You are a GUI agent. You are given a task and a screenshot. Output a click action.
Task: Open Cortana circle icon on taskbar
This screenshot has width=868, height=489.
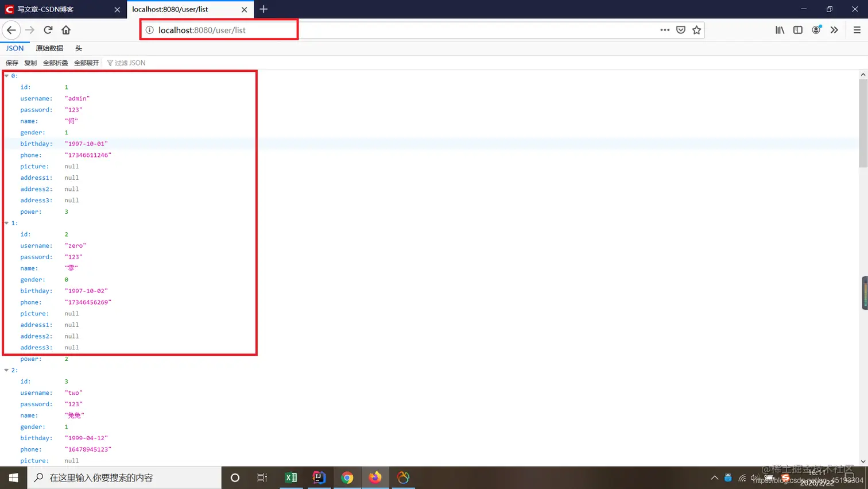click(235, 478)
